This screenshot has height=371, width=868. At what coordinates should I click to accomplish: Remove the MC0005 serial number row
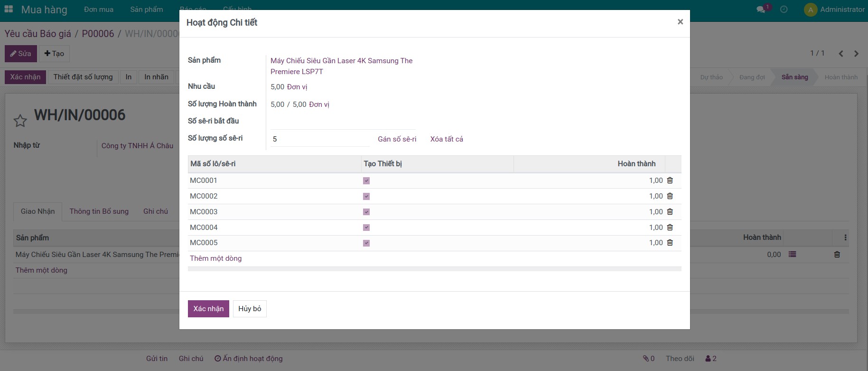[670, 243]
